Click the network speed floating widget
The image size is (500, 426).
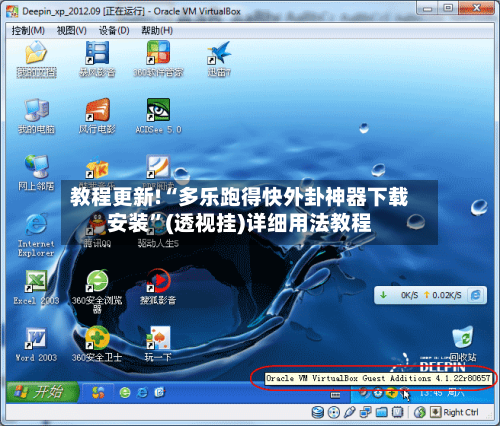point(430,295)
